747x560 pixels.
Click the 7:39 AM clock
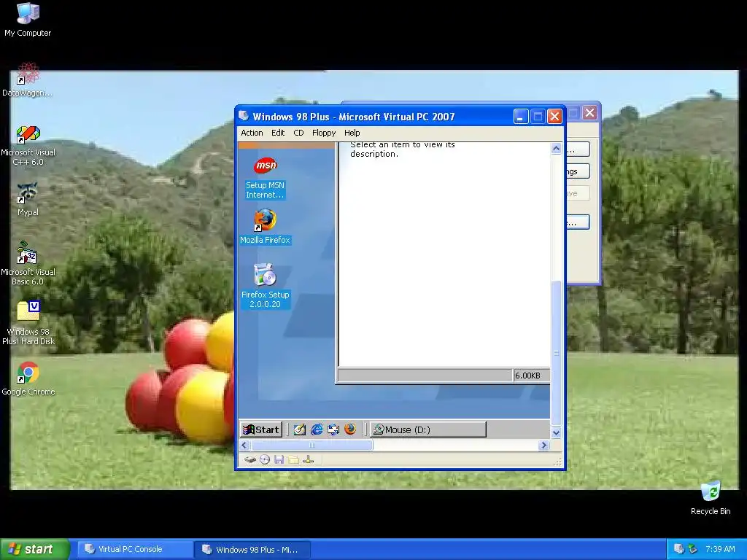pyautogui.click(x=720, y=549)
